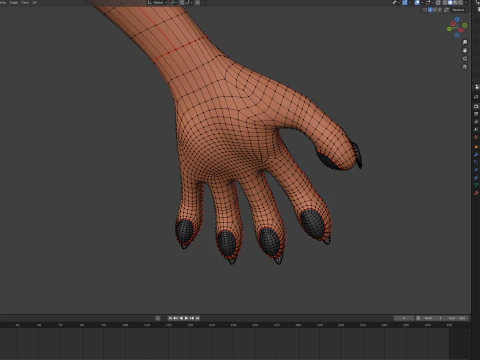Open the UV menu
Screen dimensions: 480x360
(34, 2)
